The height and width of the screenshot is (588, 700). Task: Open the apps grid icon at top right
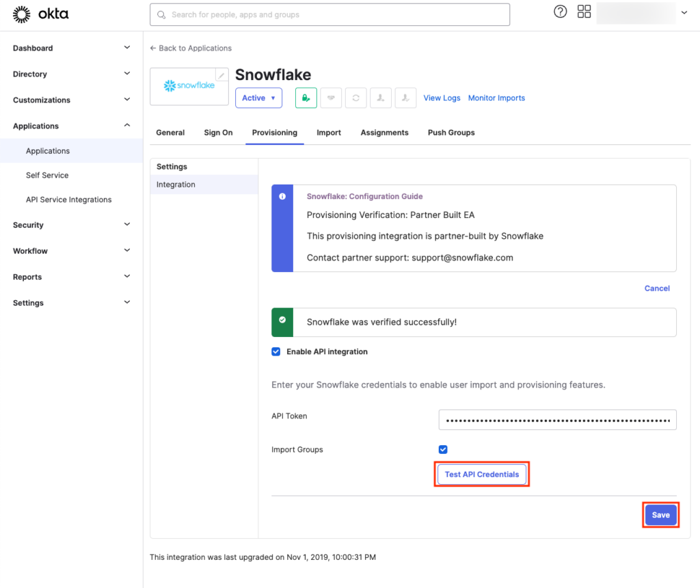click(x=584, y=12)
